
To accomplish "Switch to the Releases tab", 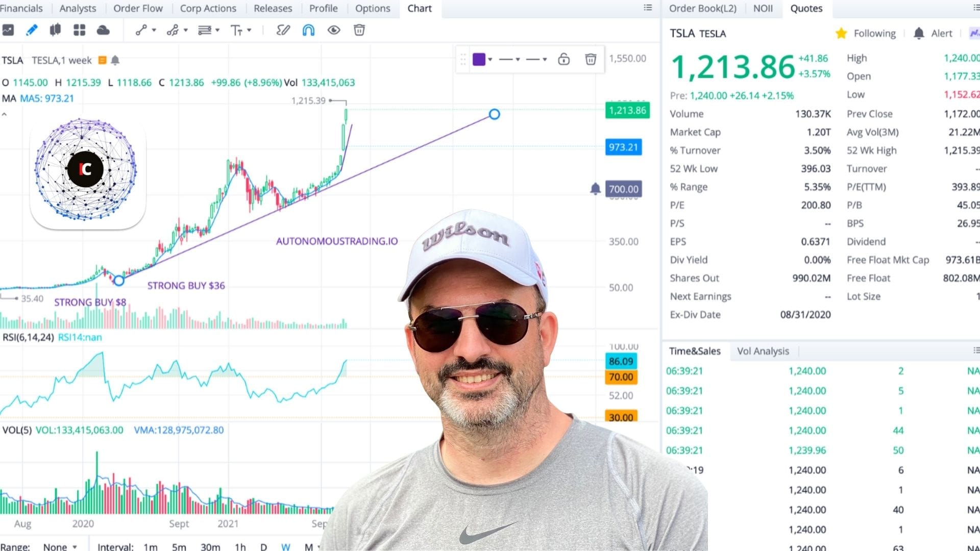I will [x=273, y=8].
